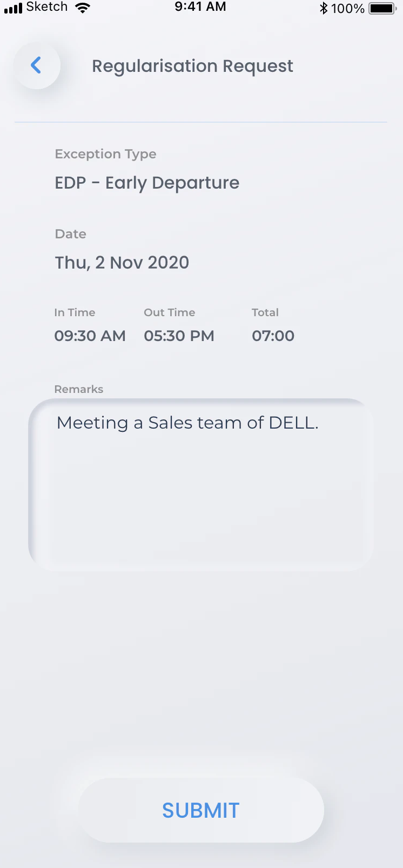Screen dimensions: 403x868
Task: Tap the Regularisation Request page title
Action: (192, 66)
